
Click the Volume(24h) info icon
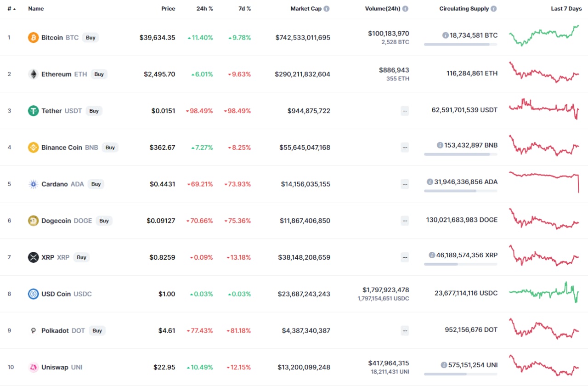pyautogui.click(x=406, y=9)
